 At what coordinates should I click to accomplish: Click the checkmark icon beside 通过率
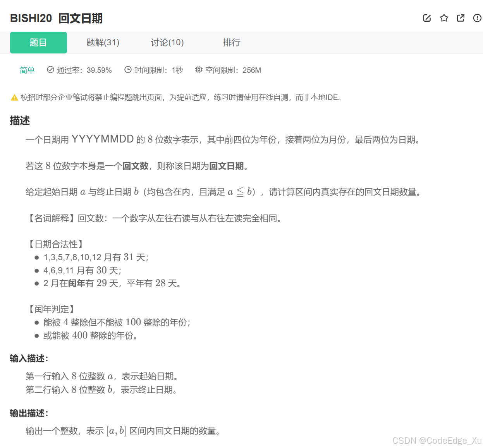coord(50,70)
